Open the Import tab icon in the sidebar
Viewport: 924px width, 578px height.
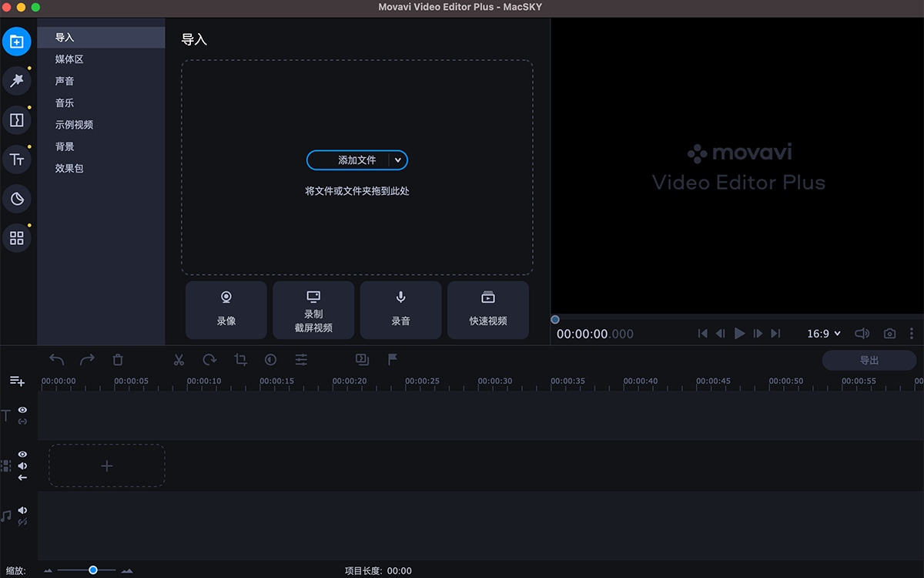click(16, 42)
